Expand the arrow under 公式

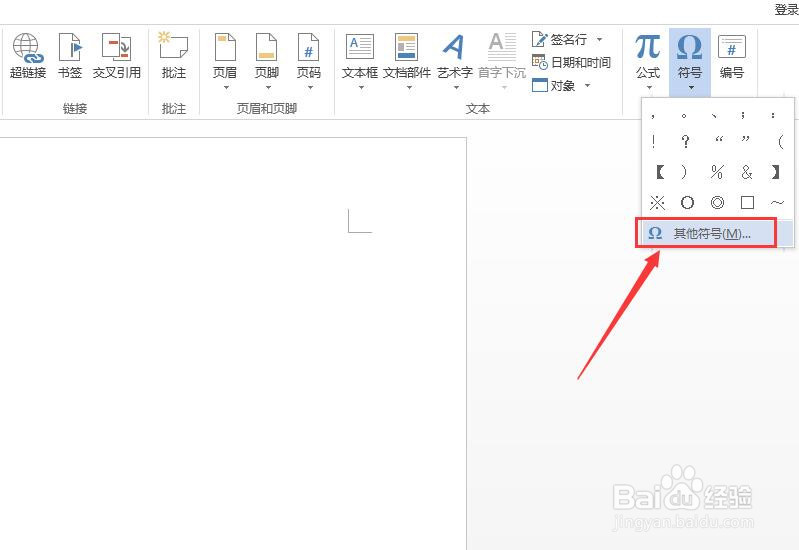coord(649,88)
